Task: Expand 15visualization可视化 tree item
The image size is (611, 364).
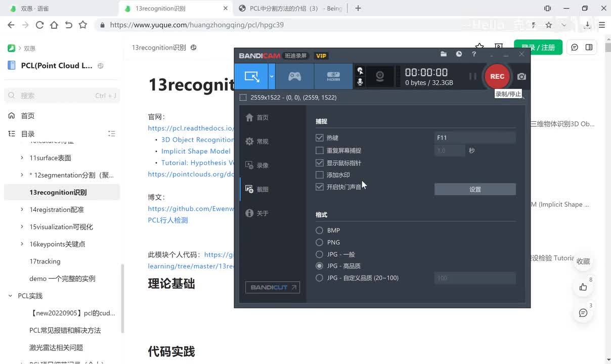Action: tap(22, 226)
